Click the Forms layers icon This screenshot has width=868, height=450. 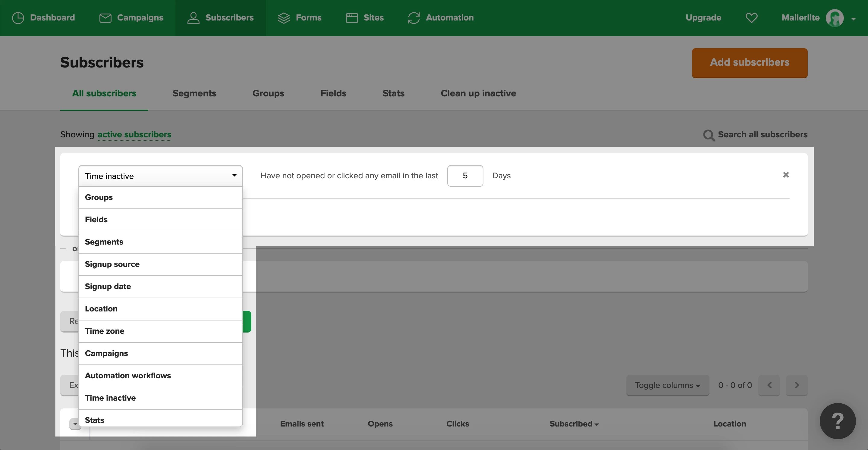coord(284,18)
